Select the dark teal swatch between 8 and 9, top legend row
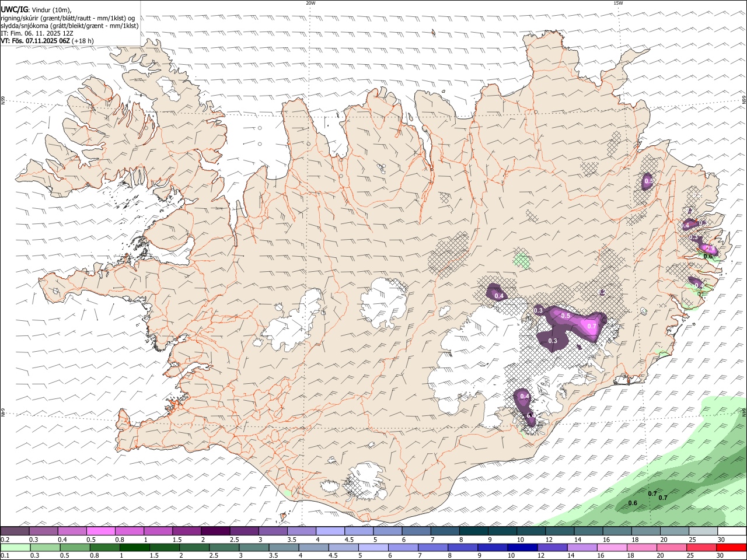 click(x=473, y=531)
